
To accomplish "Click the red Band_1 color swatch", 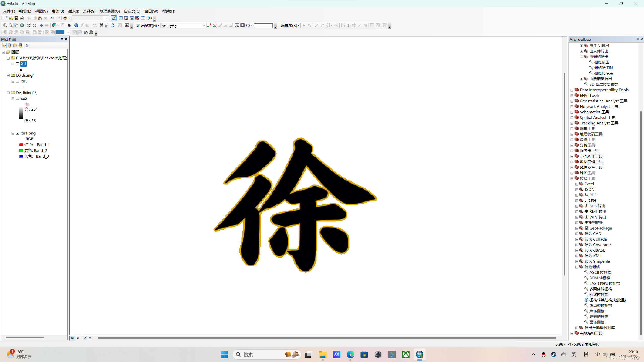I will [x=21, y=145].
